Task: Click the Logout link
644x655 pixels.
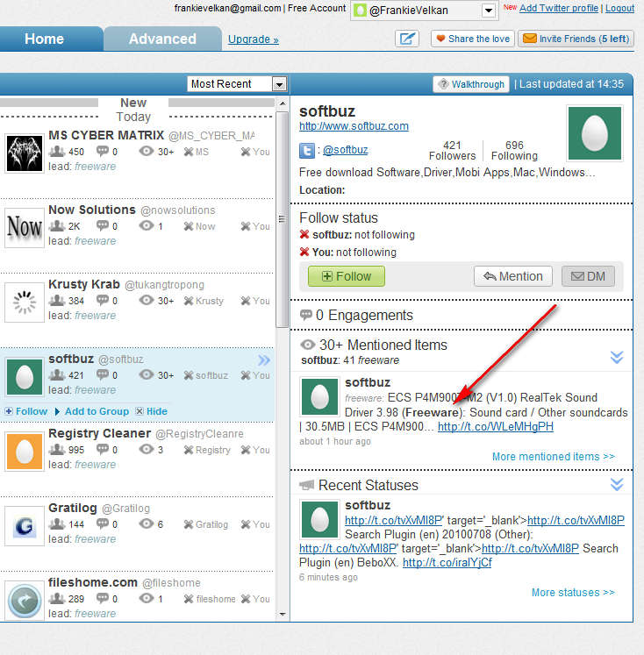Action: (x=619, y=9)
